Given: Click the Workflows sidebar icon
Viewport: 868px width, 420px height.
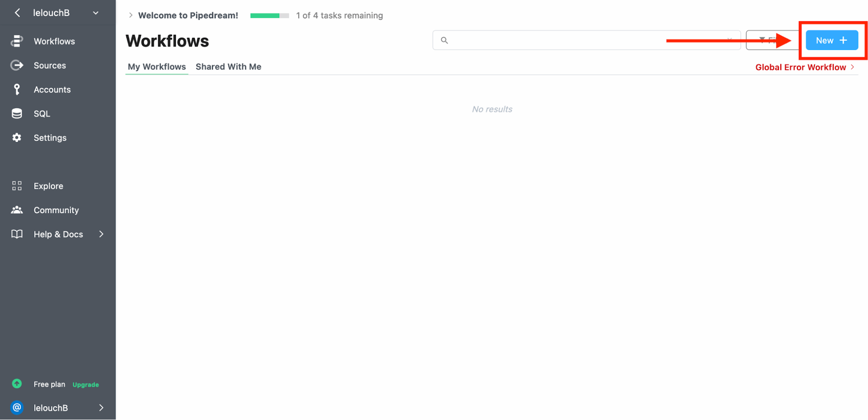Looking at the screenshot, I should pos(17,41).
